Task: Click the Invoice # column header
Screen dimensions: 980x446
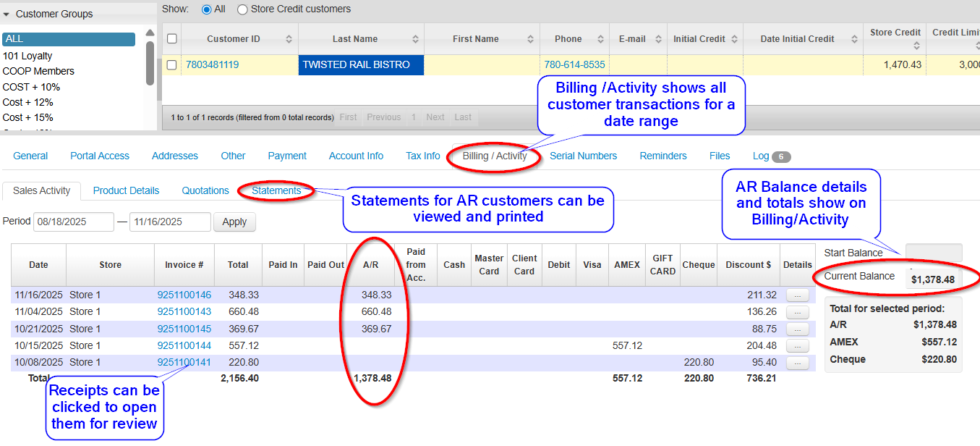Action: (x=184, y=265)
